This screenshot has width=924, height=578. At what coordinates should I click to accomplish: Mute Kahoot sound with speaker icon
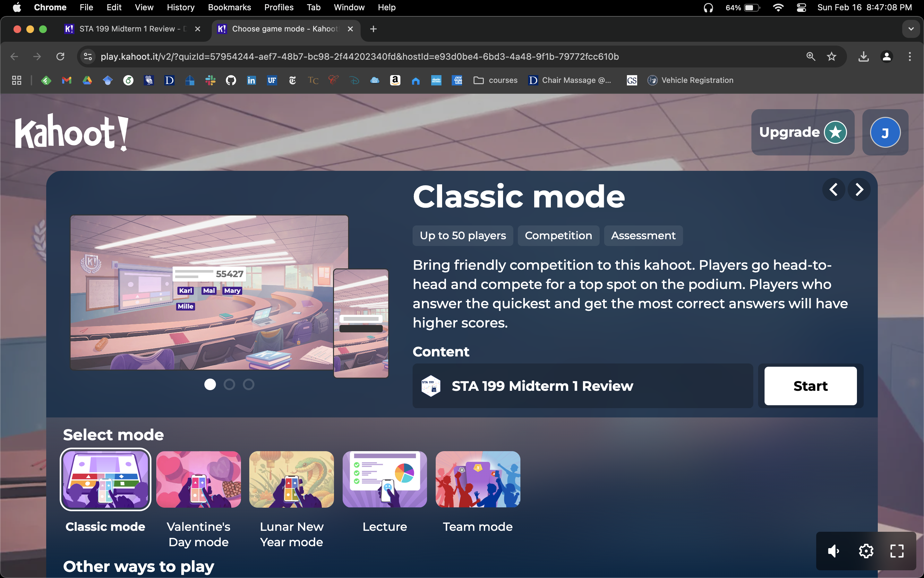coord(834,551)
